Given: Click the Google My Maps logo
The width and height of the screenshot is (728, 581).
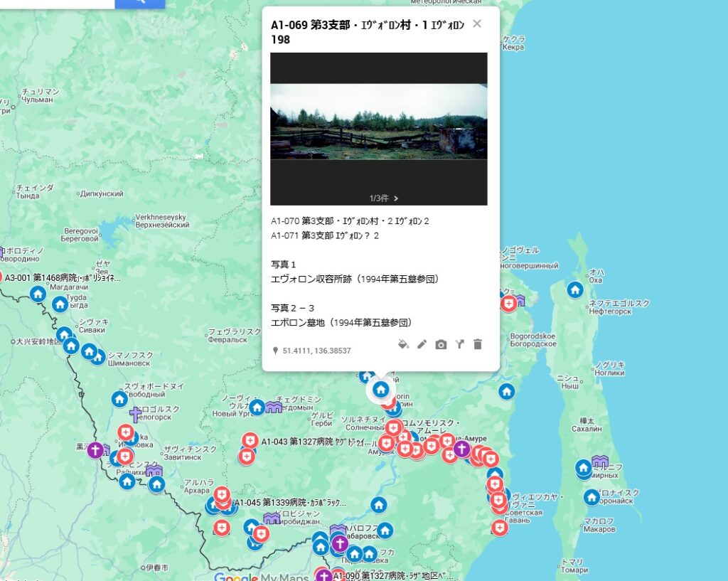Looking at the screenshot, I should coord(261,575).
